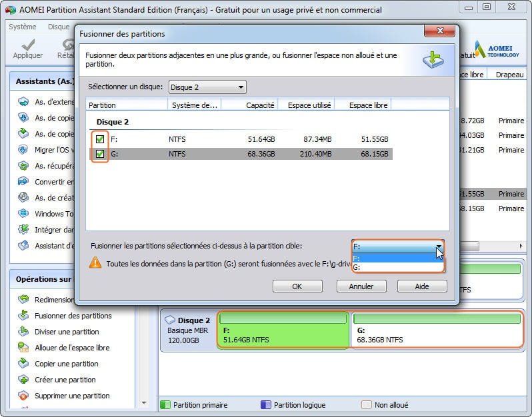
Task: Click the Partition primaire green legend swatch
Action: [x=165, y=405]
